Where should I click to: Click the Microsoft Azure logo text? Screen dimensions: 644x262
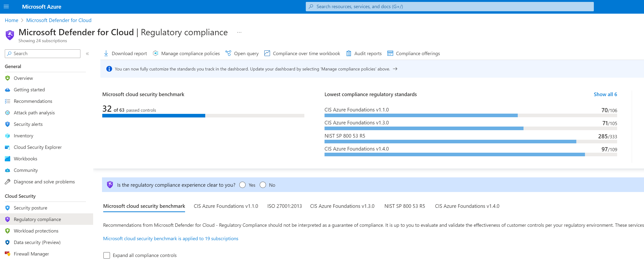point(42,7)
